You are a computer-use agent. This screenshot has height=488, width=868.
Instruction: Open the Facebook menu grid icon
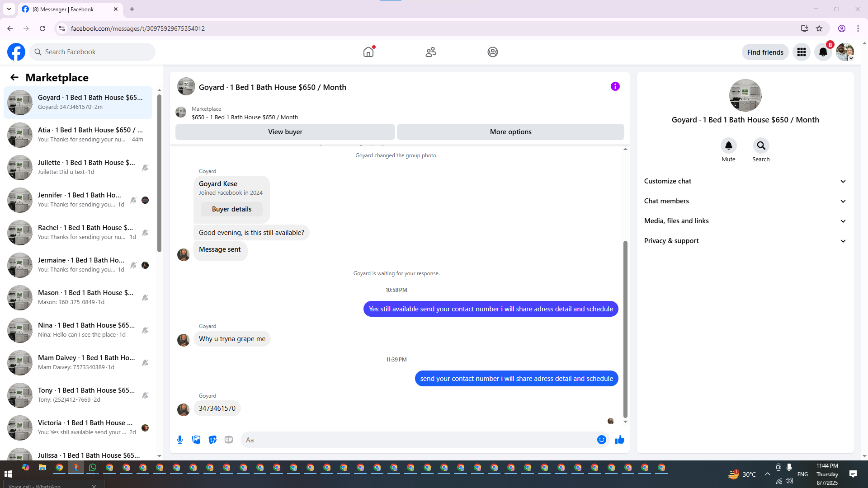pyautogui.click(x=801, y=52)
